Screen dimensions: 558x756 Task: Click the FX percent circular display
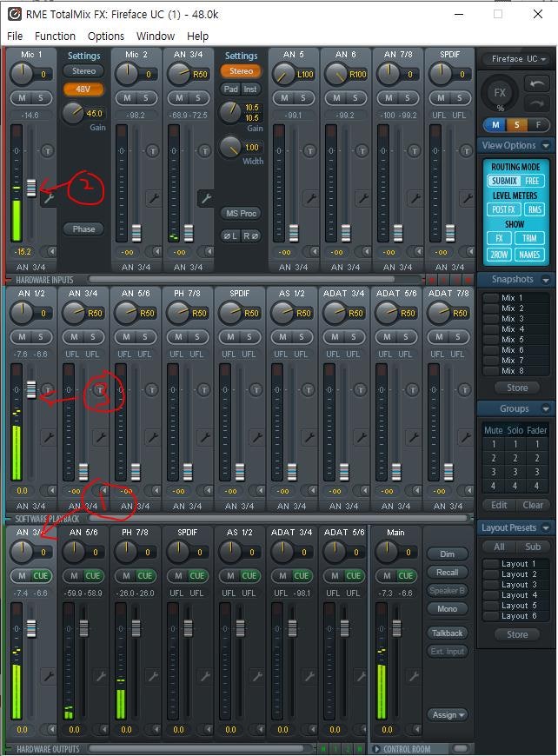point(500,94)
